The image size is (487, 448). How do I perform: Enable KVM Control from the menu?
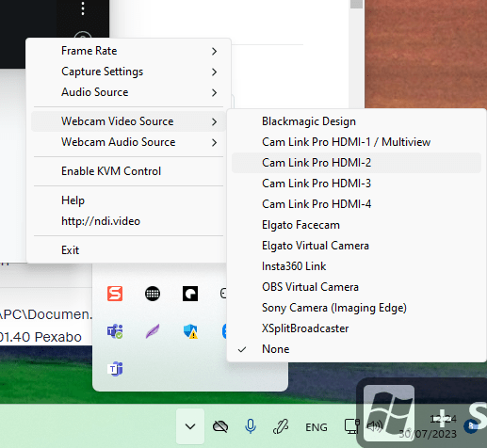pos(128,171)
